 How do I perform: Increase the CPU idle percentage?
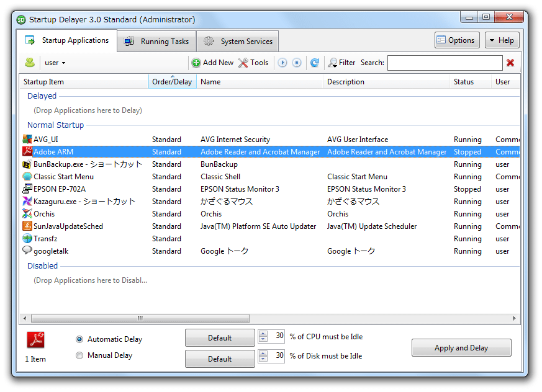(263, 334)
